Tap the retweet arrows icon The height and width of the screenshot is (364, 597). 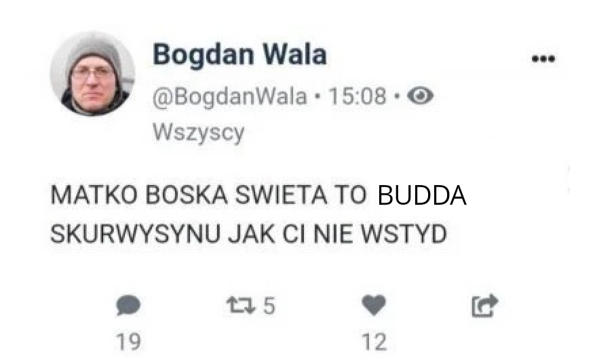[241, 306]
